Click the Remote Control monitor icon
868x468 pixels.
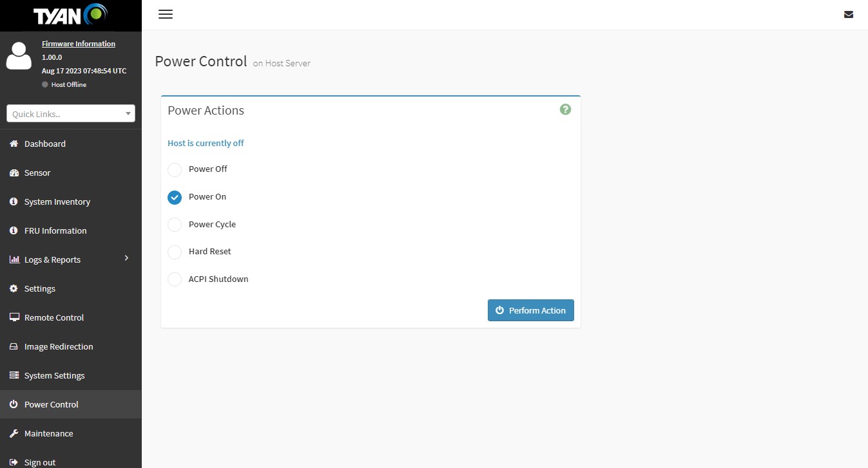click(x=14, y=317)
